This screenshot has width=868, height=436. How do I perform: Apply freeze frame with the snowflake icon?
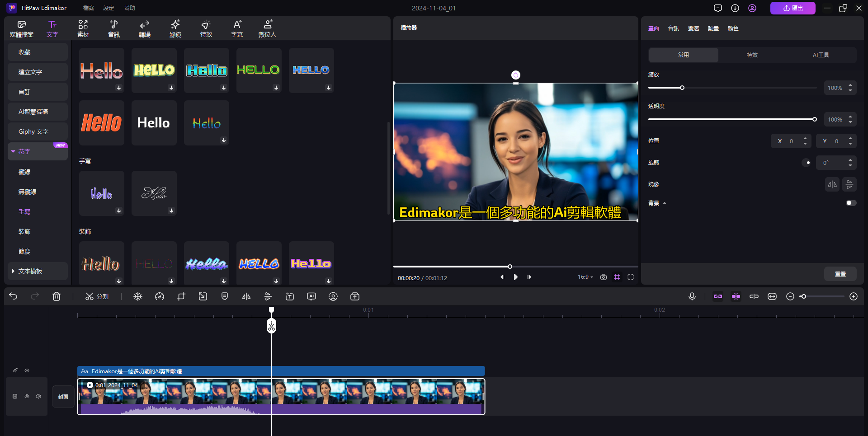[x=138, y=296]
